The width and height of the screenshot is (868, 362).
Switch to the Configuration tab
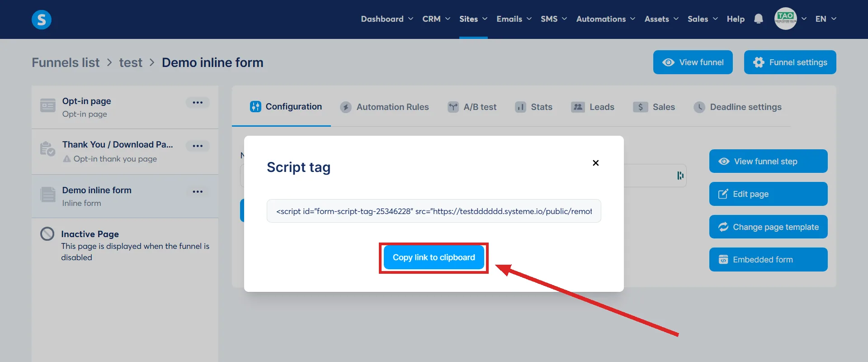pyautogui.click(x=286, y=107)
